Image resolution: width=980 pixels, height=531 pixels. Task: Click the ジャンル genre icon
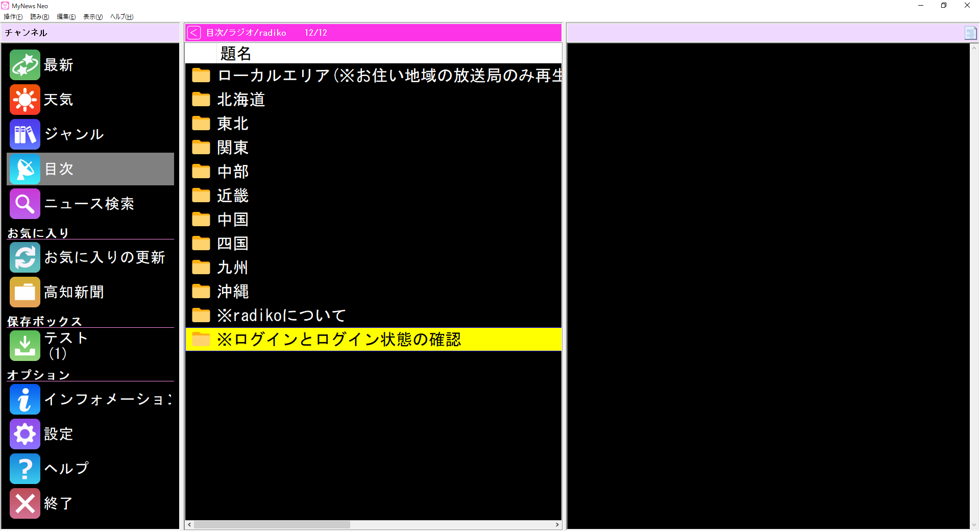24,134
